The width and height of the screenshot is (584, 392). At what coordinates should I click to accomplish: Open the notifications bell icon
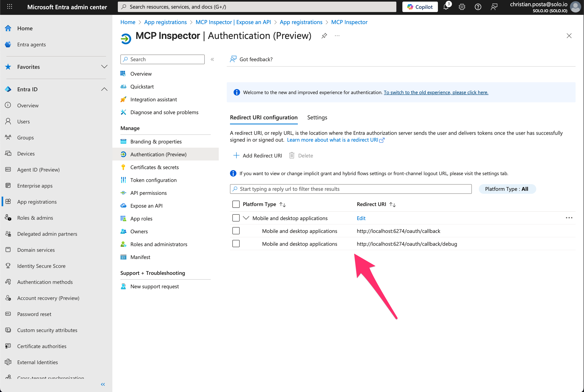pyautogui.click(x=446, y=7)
